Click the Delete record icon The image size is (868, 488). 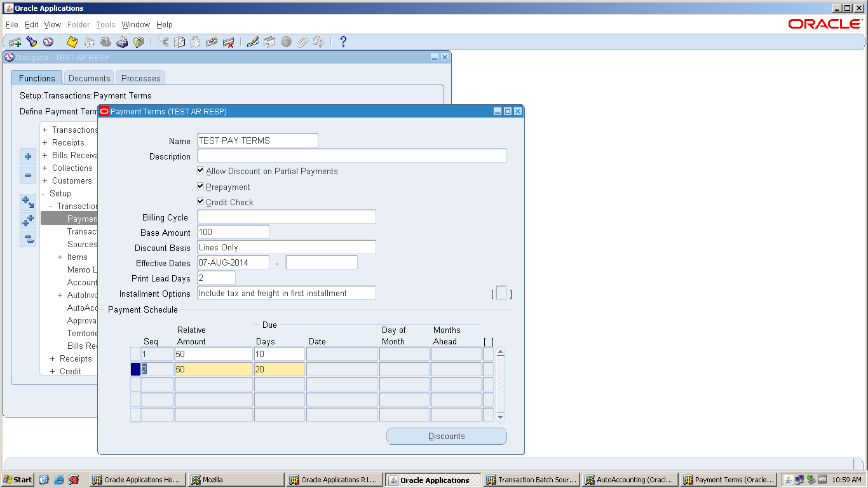[229, 41]
